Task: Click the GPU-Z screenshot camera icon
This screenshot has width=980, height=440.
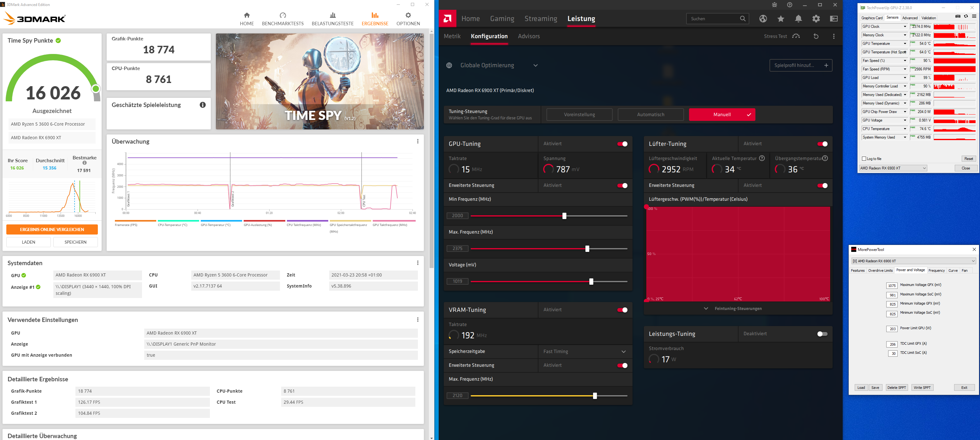Action: (x=958, y=16)
